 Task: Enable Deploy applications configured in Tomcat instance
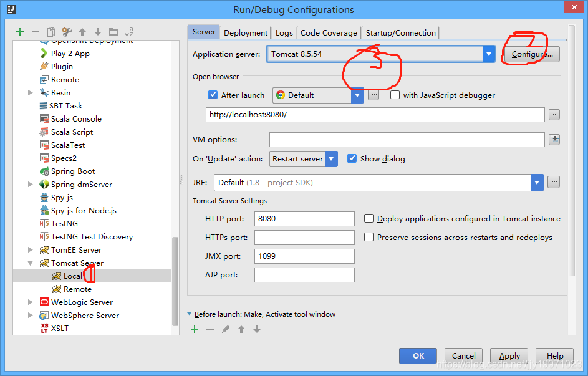369,218
